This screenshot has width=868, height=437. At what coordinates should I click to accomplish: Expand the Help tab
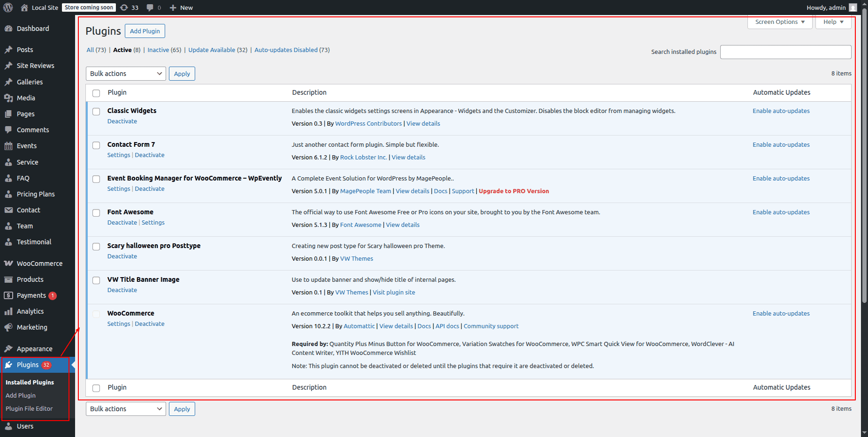833,22
